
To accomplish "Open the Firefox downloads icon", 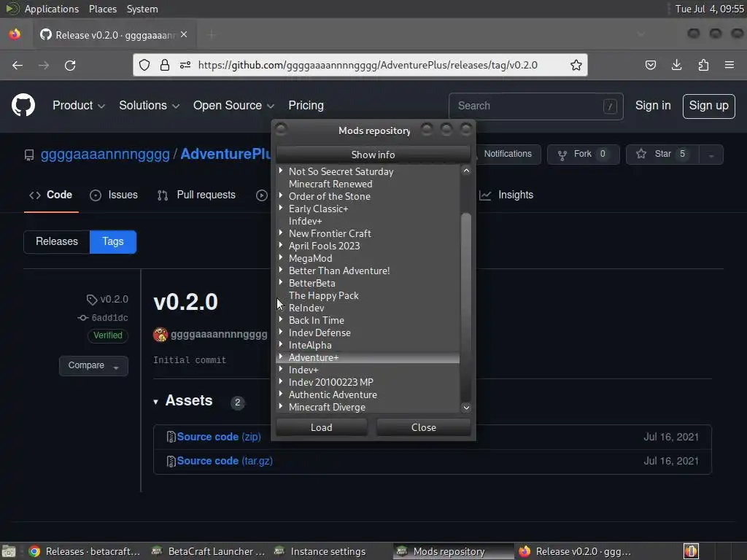I will tap(676, 65).
